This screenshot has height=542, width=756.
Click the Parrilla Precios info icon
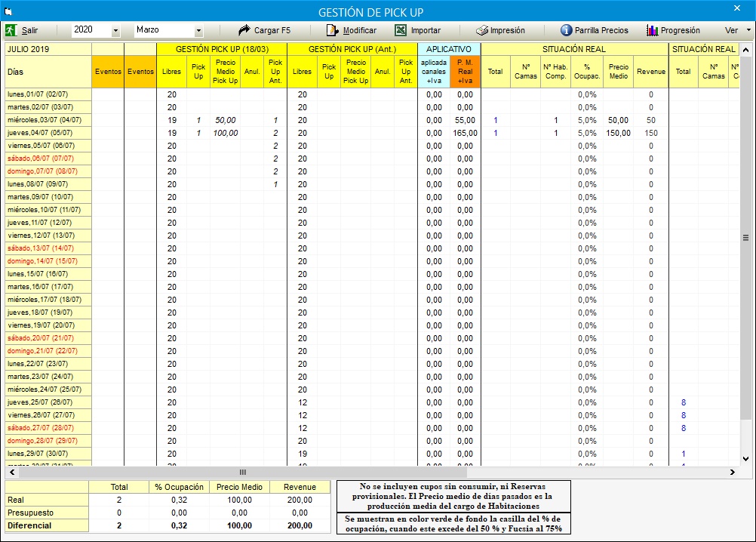tap(566, 30)
